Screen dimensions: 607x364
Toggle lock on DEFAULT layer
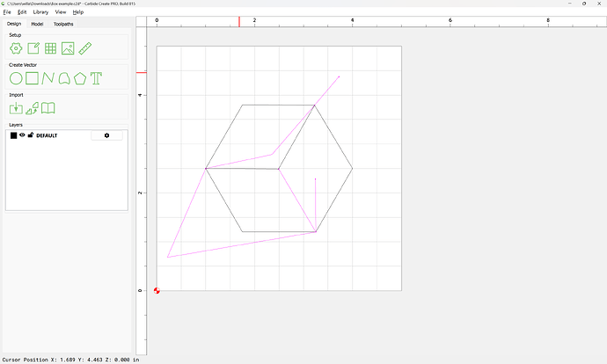click(x=31, y=135)
